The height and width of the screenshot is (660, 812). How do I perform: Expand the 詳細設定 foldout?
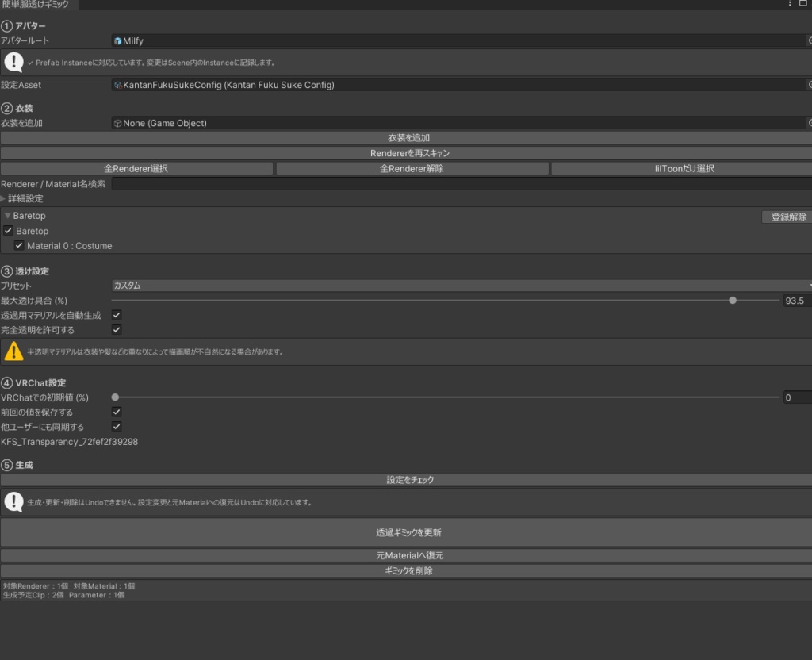tap(3, 198)
